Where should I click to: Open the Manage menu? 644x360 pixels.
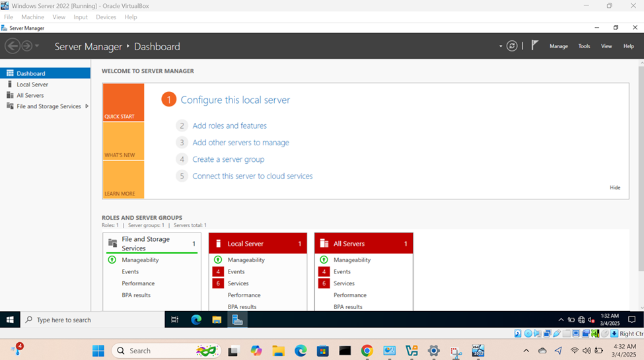tap(559, 46)
